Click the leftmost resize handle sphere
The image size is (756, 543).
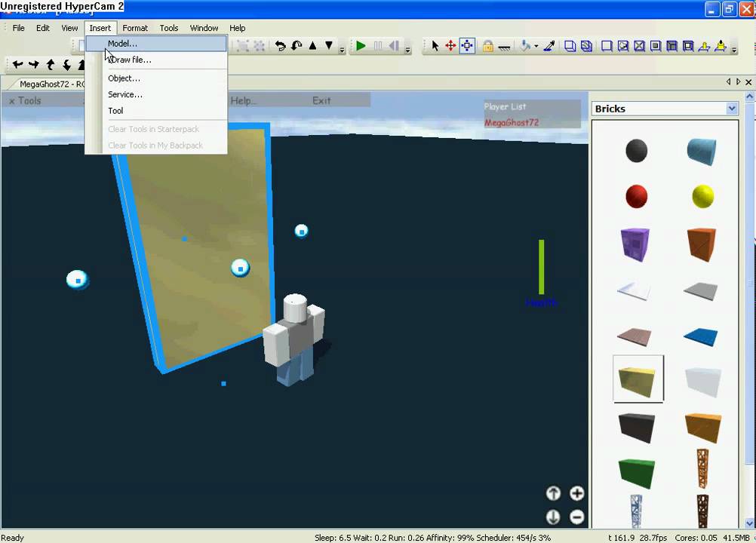(x=77, y=280)
